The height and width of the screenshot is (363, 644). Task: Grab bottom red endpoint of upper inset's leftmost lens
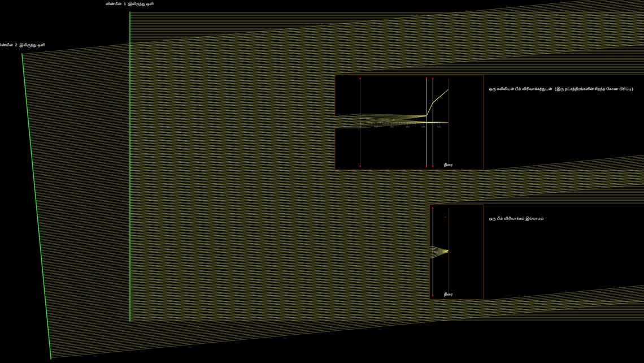360,166
